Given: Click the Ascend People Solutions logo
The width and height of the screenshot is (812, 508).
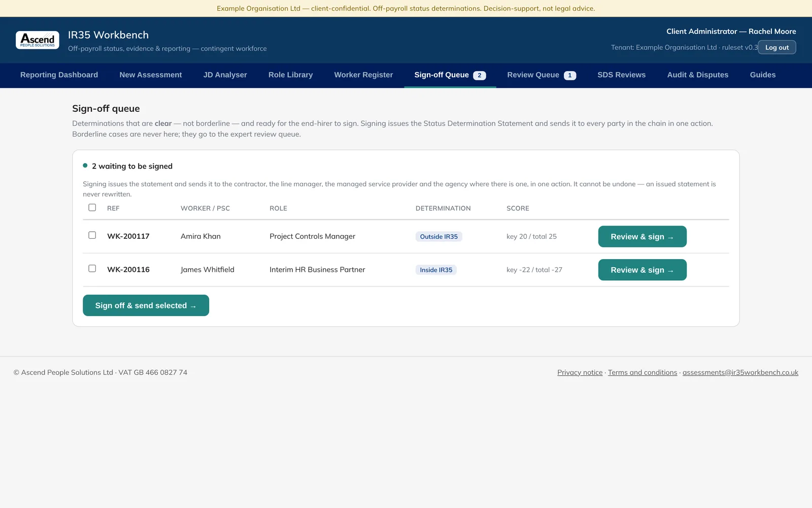Looking at the screenshot, I should pyautogui.click(x=38, y=40).
